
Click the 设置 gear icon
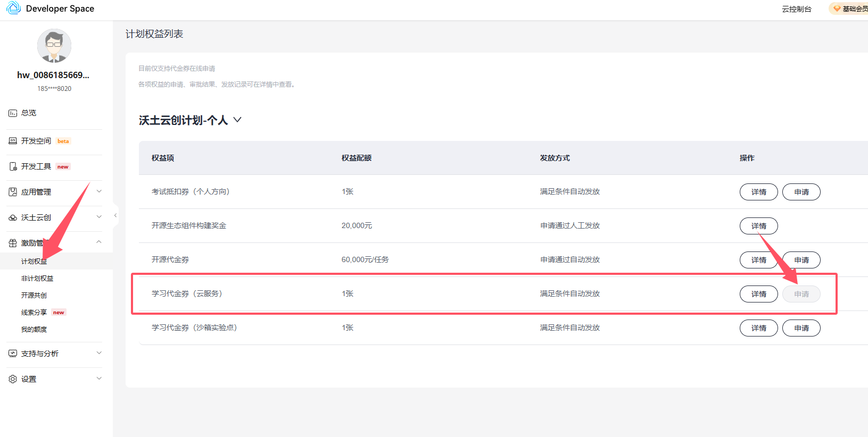point(13,379)
